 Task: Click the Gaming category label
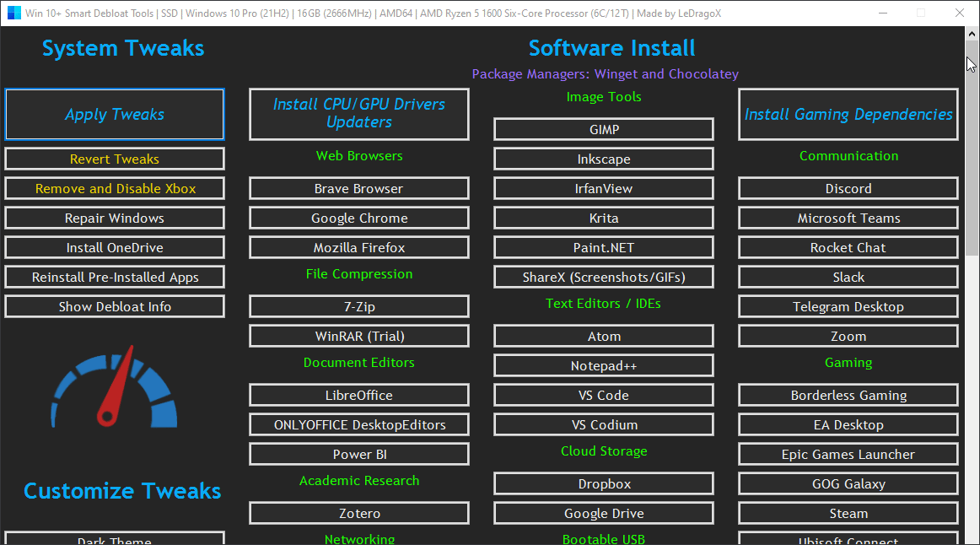coord(848,363)
